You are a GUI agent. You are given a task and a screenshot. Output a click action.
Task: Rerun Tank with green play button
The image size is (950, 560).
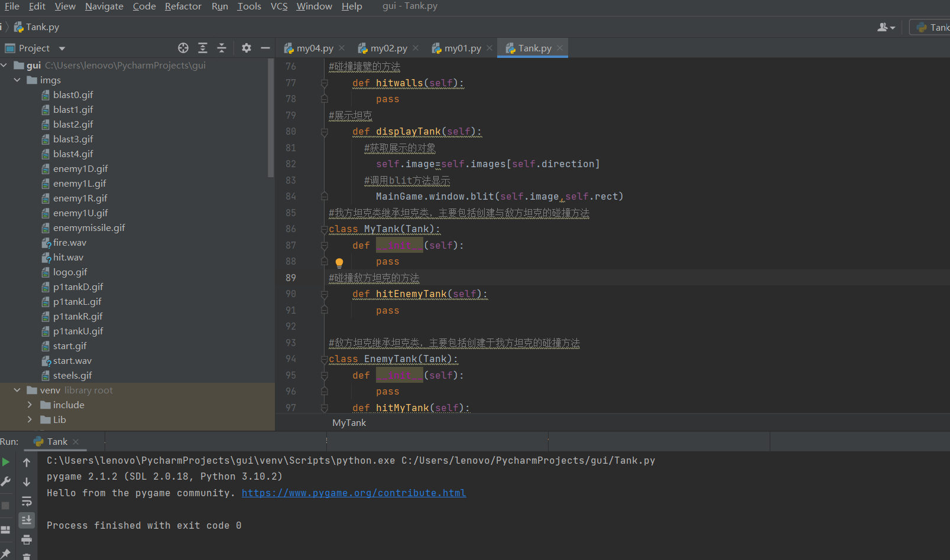(6, 462)
